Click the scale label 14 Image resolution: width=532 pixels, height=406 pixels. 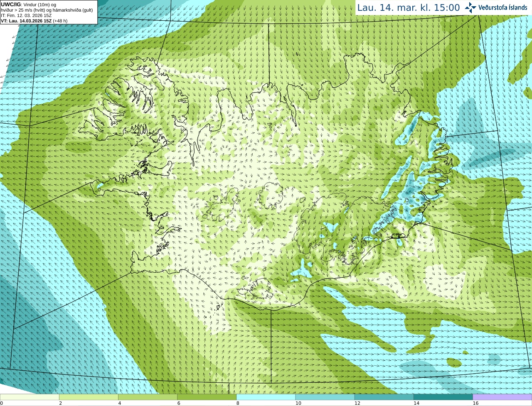click(x=416, y=403)
